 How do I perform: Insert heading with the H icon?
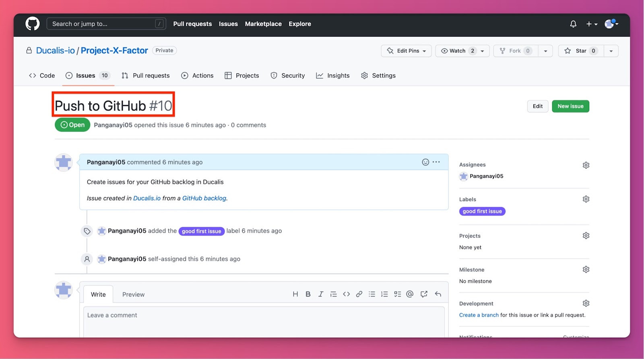pyautogui.click(x=295, y=294)
